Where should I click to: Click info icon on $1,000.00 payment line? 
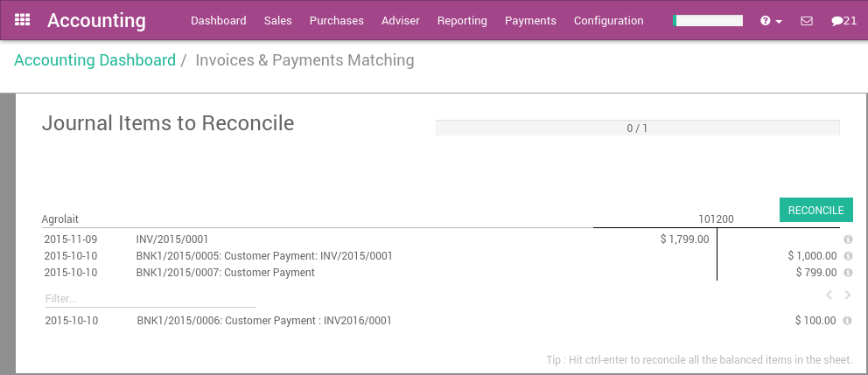click(848, 256)
